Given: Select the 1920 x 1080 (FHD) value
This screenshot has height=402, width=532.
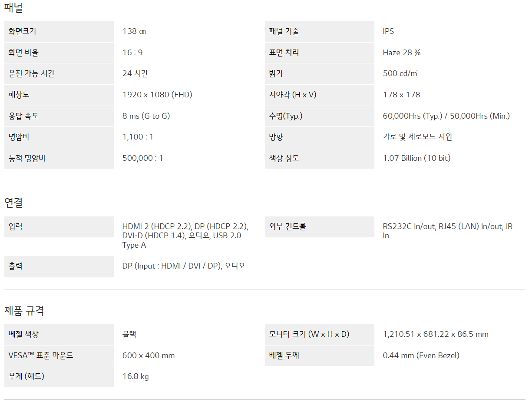Looking at the screenshot, I should click(157, 95).
